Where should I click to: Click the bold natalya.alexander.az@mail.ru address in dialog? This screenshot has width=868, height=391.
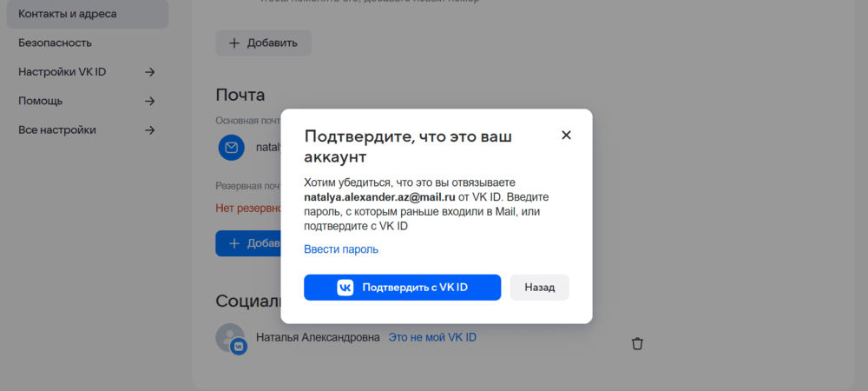click(x=380, y=197)
